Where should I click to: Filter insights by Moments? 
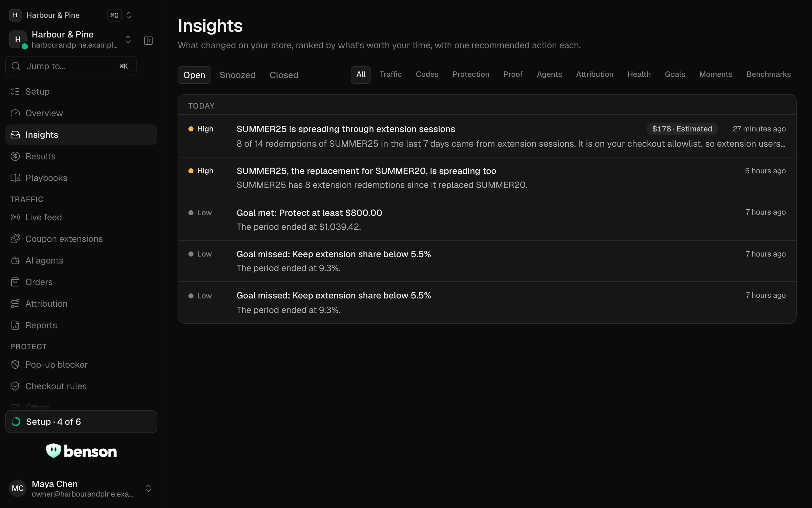[716, 74]
